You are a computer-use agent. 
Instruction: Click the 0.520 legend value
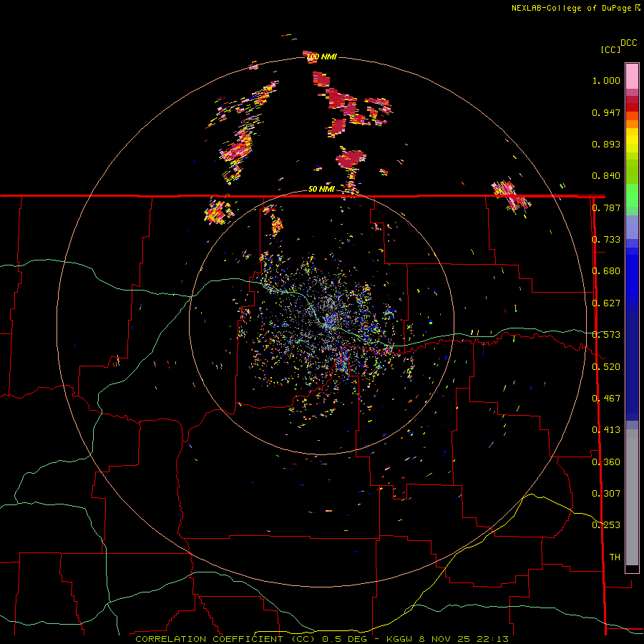pos(606,367)
